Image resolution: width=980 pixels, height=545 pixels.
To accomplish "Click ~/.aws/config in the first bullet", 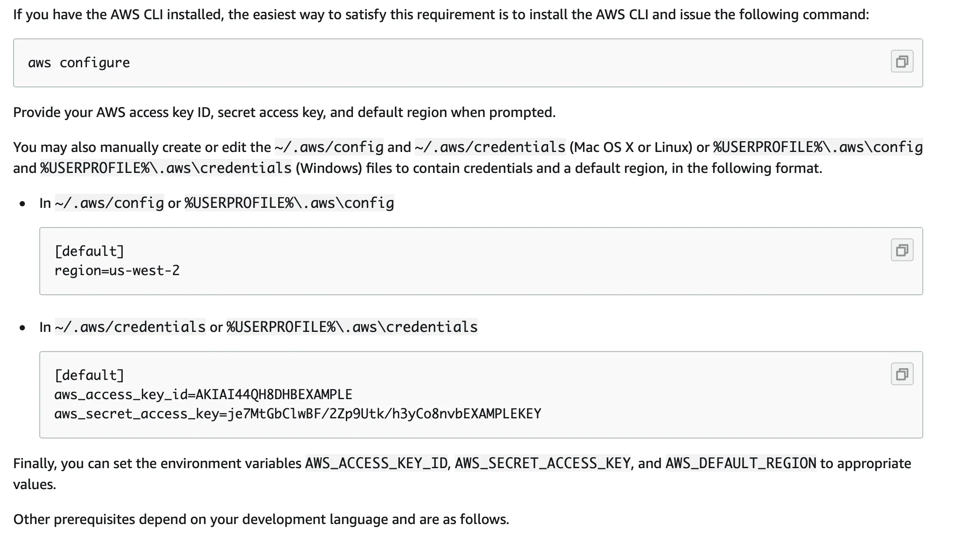I will pos(109,203).
